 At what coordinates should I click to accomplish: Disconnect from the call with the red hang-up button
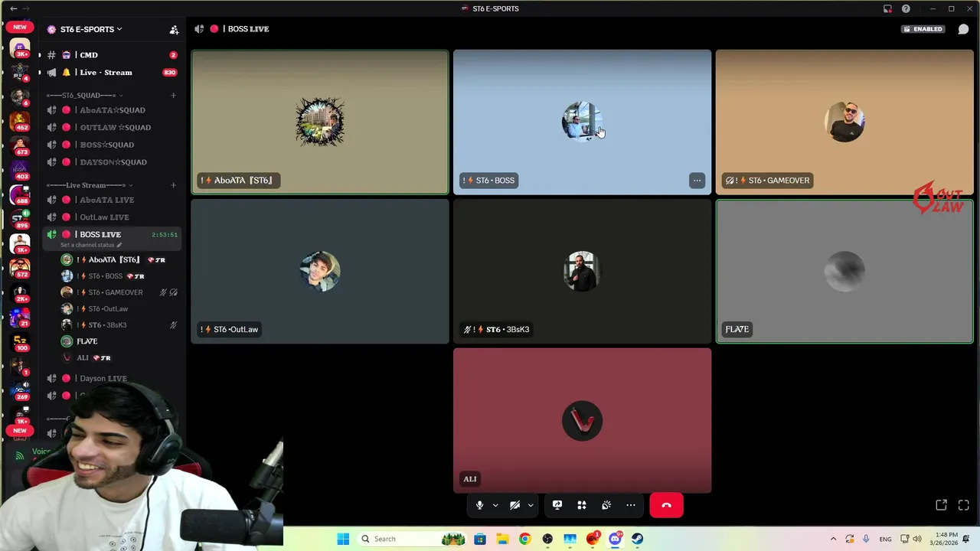coord(666,505)
